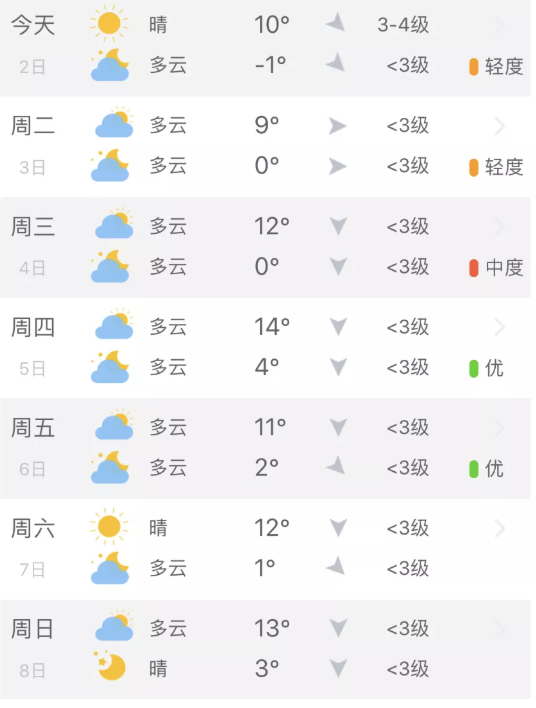Expand 周四 forecast details chevron

(499, 327)
